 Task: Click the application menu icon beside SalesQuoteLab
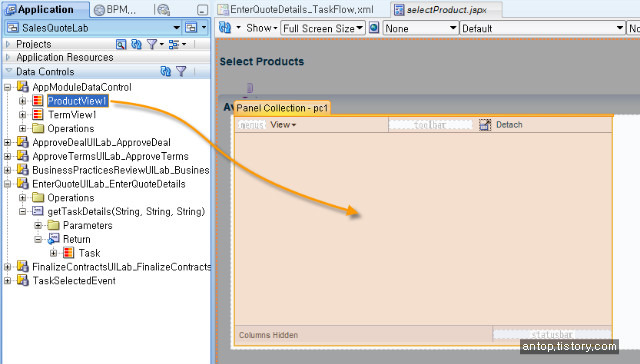point(191,28)
